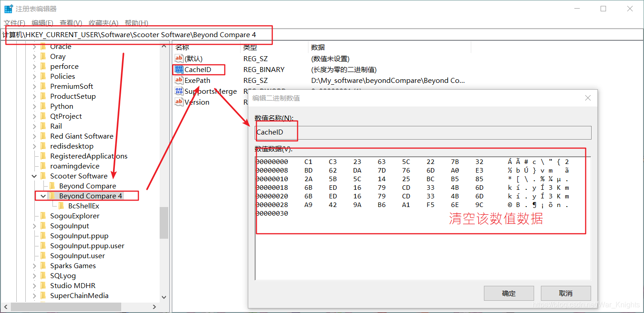Image resolution: width=644 pixels, height=313 pixels.
Task: Select the Red Giant Software folder icon
Action: tap(43, 136)
